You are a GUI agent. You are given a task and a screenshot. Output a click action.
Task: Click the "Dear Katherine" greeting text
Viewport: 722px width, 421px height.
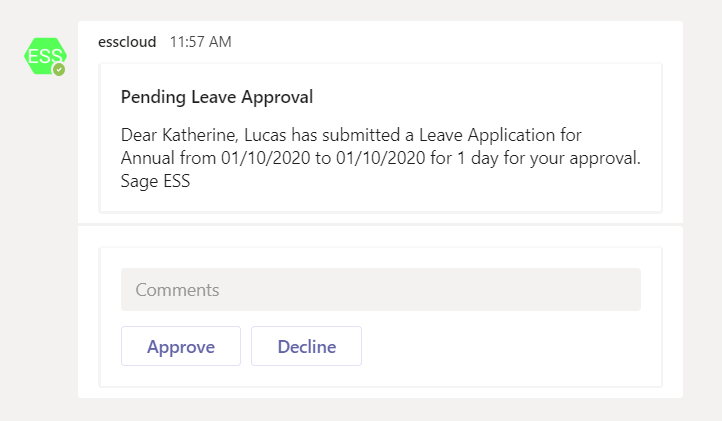click(177, 134)
